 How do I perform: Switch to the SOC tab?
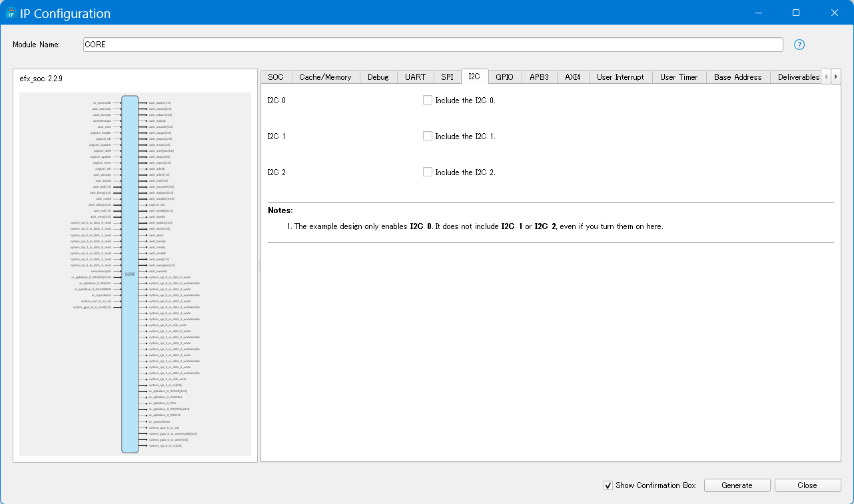coord(275,77)
